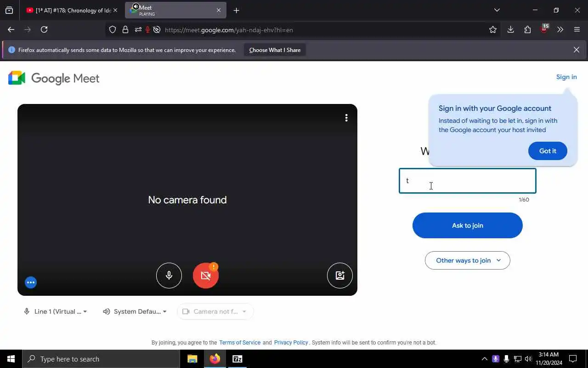
Task: Open the Windows Start menu
Action: (11, 359)
